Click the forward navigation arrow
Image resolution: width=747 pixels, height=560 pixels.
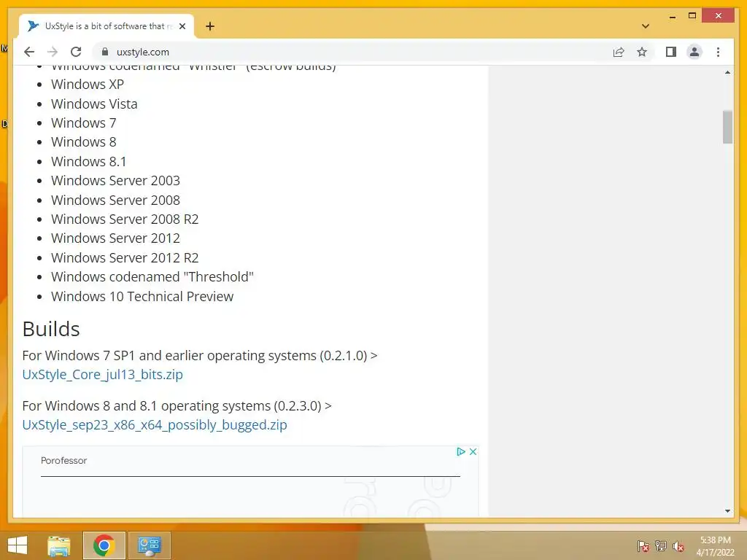tap(53, 52)
